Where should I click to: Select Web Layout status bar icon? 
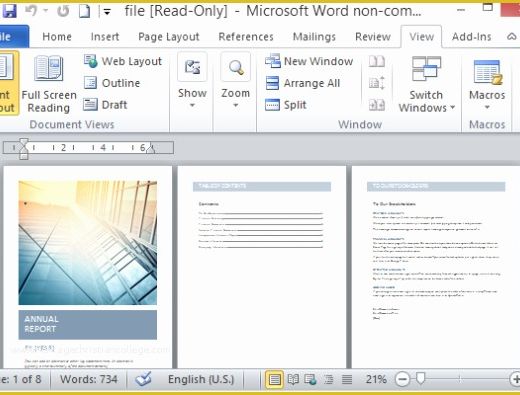pos(311,379)
